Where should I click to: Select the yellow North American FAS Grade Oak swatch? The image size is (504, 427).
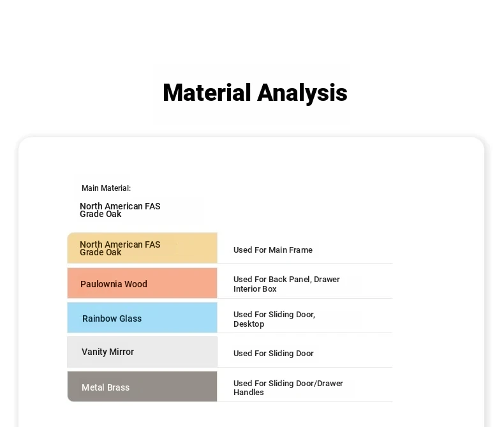[142, 248]
